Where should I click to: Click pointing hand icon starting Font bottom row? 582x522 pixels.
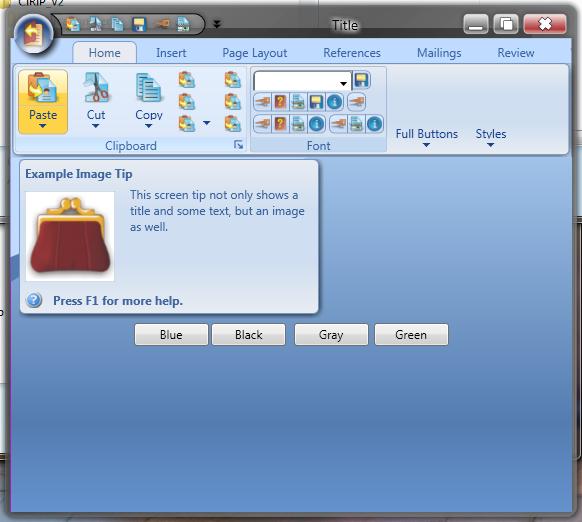pos(263,124)
